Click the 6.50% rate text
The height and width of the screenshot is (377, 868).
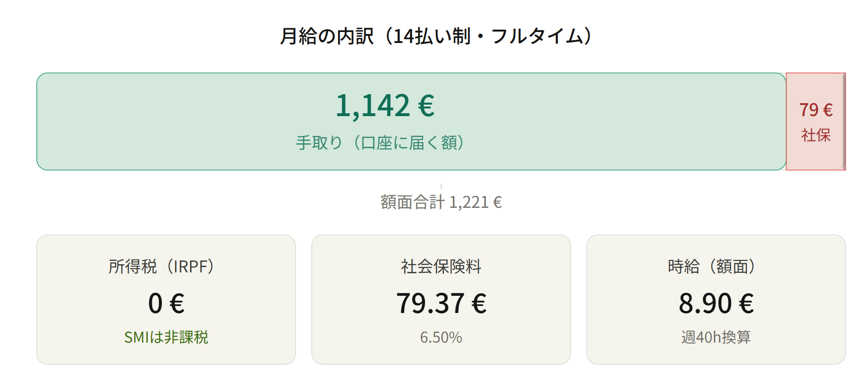click(x=441, y=337)
